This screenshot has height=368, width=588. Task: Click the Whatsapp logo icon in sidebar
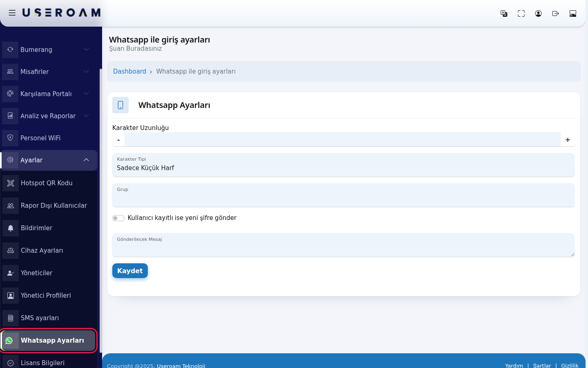(x=9, y=341)
